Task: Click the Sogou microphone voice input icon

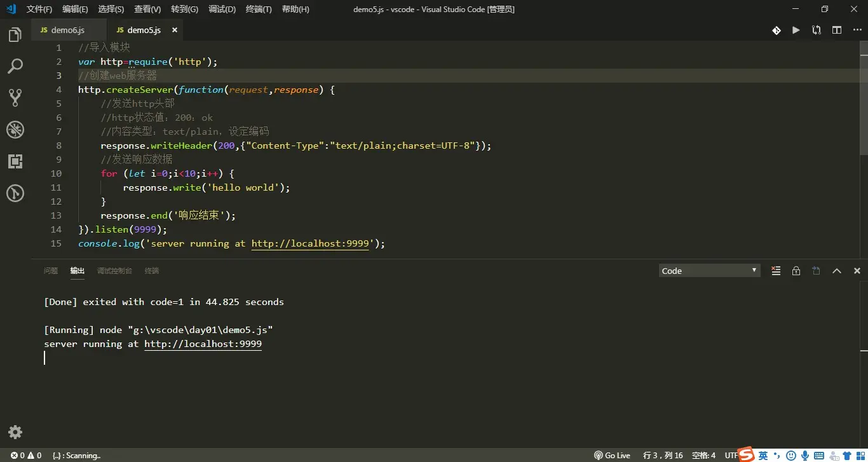Action: [805, 455]
